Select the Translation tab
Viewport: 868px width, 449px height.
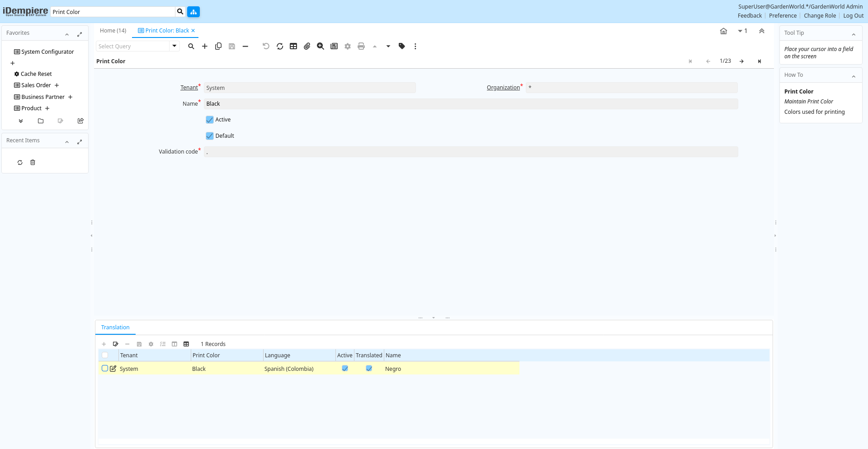tap(115, 327)
